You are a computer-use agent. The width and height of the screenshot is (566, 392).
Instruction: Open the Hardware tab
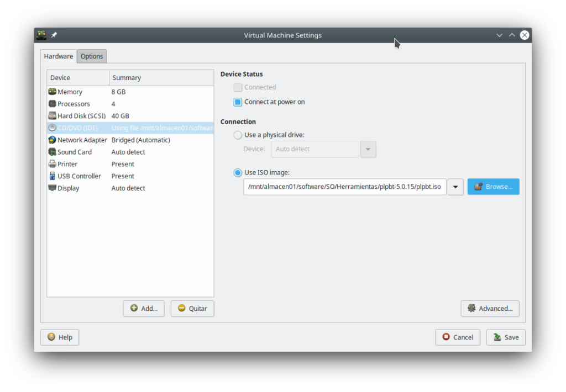click(x=58, y=56)
